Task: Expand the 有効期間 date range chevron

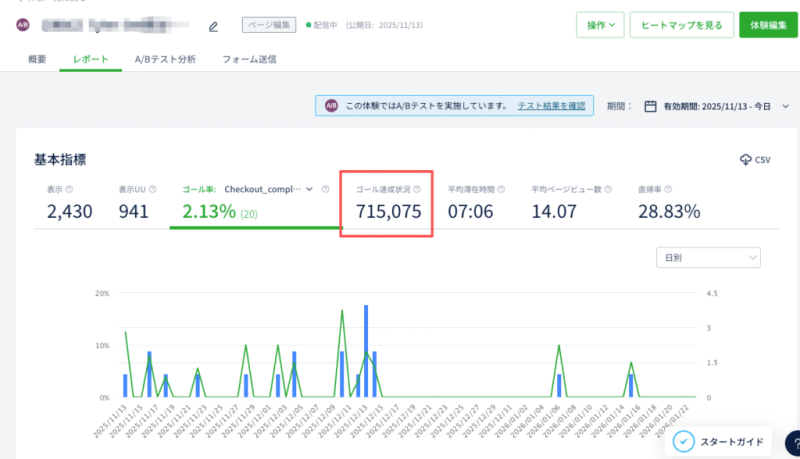Action: 785,106
